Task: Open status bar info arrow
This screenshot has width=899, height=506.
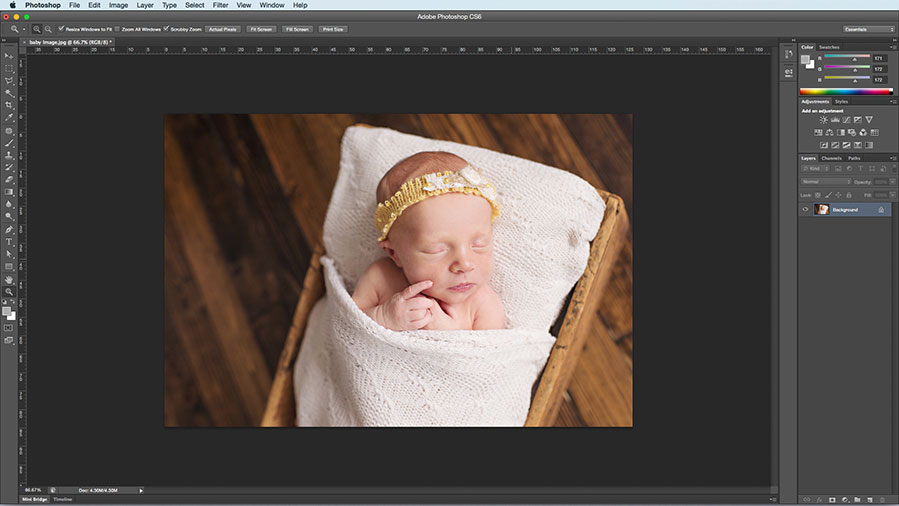Action: coord(141,491)
